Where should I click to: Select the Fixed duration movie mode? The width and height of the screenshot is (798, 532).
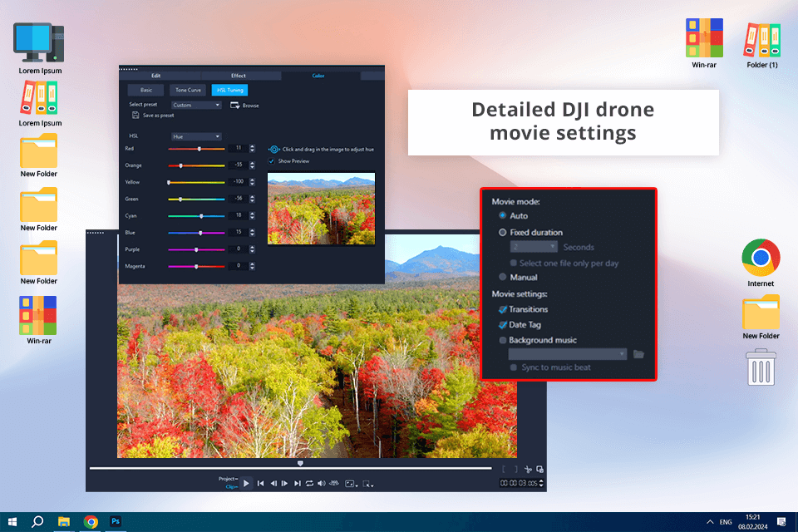(502, 232)
